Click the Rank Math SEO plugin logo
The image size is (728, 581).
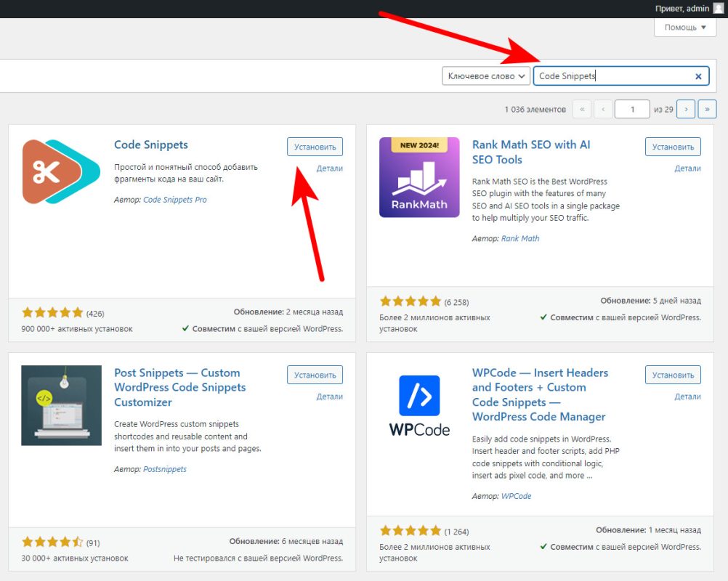click(x=419, y=177)
